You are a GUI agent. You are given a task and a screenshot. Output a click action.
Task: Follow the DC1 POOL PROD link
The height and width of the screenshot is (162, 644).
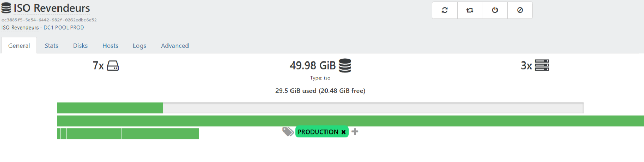click(x=64, y=27)
